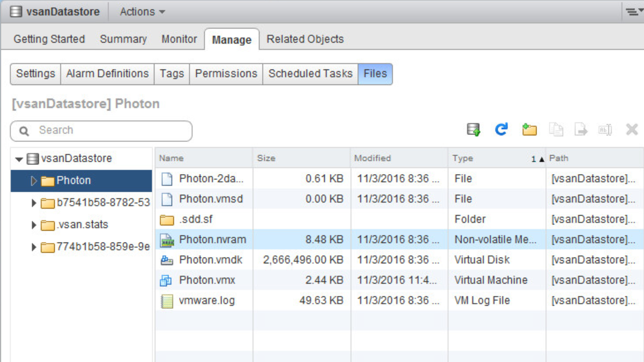Image resolution: width=644 pixels, height=362 pixels.
Task: Open the Scheduled Tasks section
Action: pos(310,74)
